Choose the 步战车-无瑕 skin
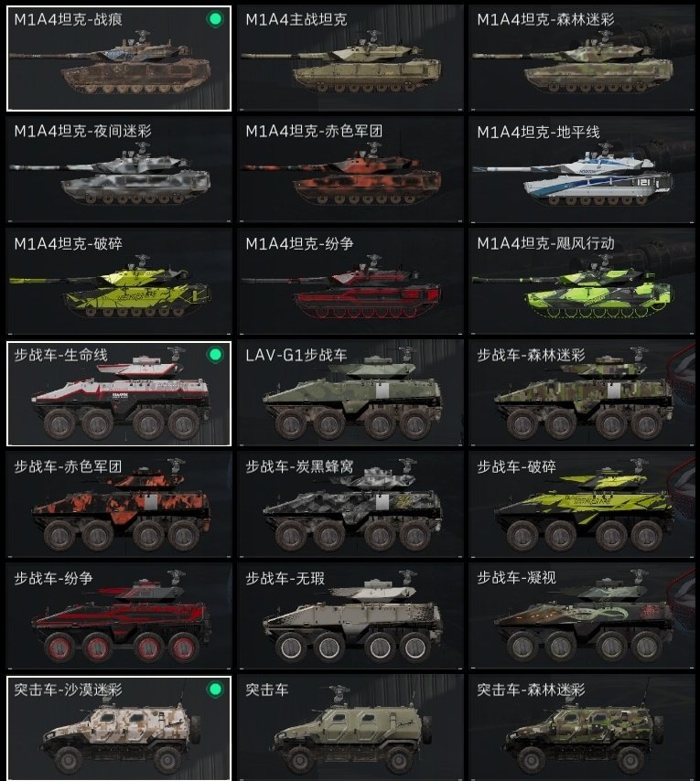Screen dimensions: 700x781 (x=350, y=616)
